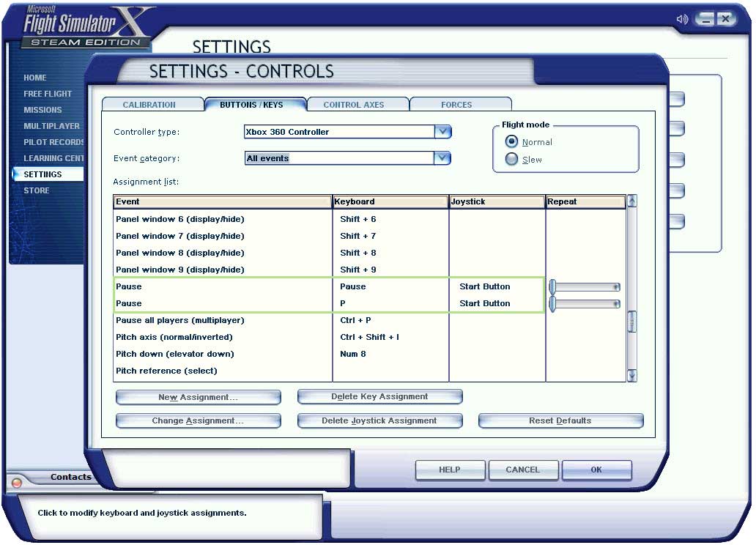Click the Repeat column header

(586, 201)
